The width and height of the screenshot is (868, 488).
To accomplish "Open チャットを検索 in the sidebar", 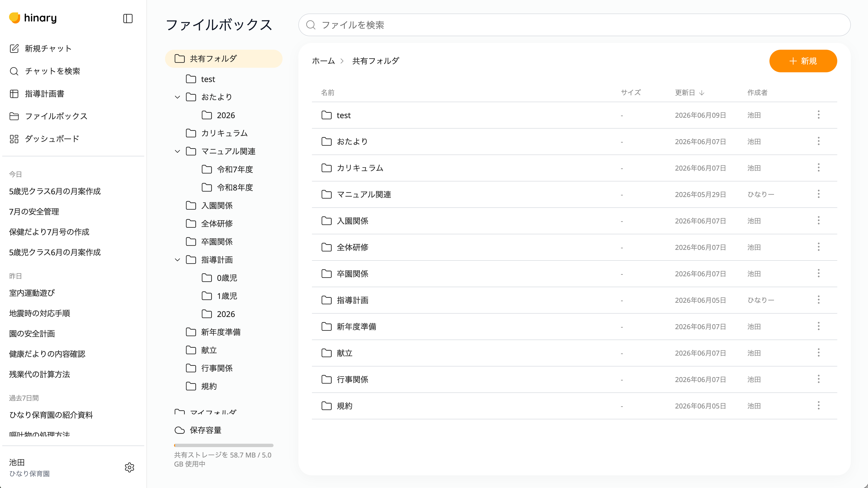I will 45,71.
